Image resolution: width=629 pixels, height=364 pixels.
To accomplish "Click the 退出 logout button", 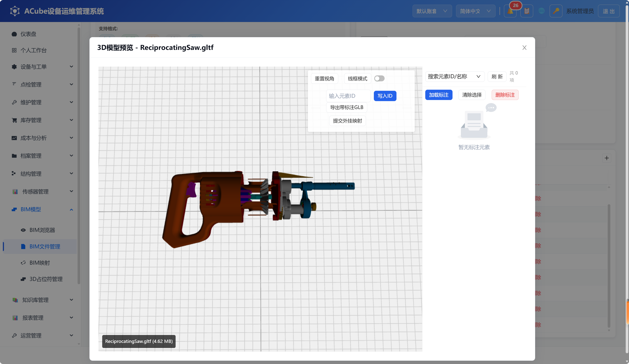I will pyautogui.click(x=609, y=11).
